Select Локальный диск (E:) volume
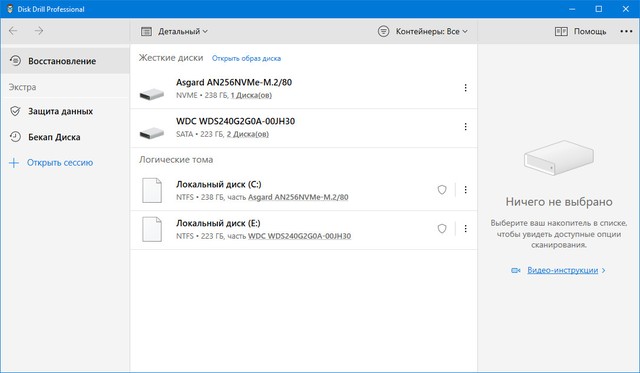Screen dimensions: 640x373 pyautogui.click(x=303, y=230)
